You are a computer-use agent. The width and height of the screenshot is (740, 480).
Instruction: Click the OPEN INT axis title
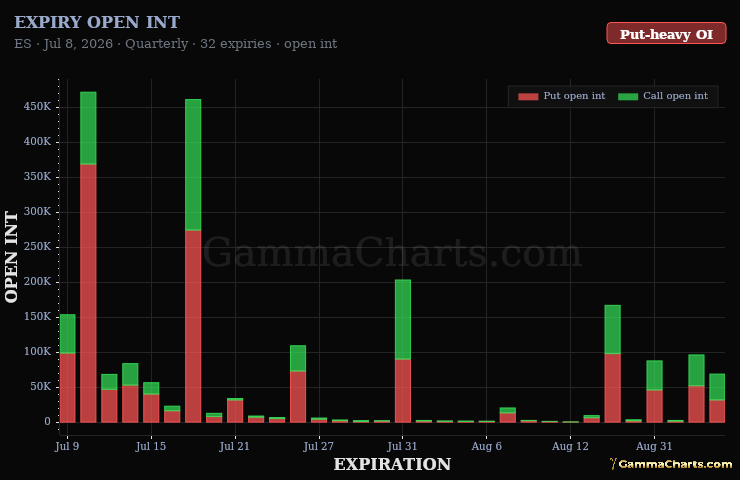coord(11,257)
